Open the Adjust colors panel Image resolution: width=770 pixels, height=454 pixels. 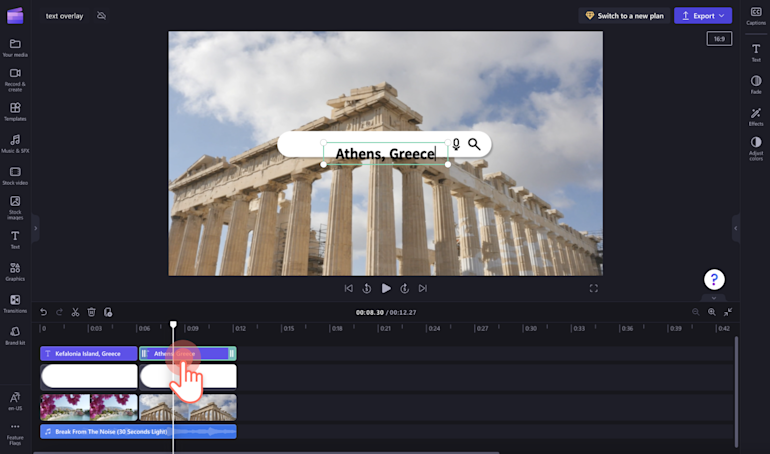click(756, 148)
